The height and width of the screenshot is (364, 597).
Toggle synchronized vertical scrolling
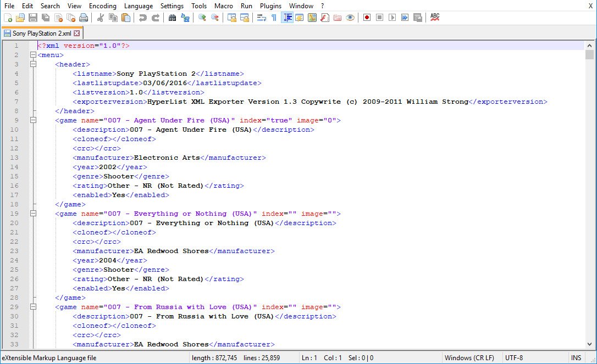pos(232,18)
